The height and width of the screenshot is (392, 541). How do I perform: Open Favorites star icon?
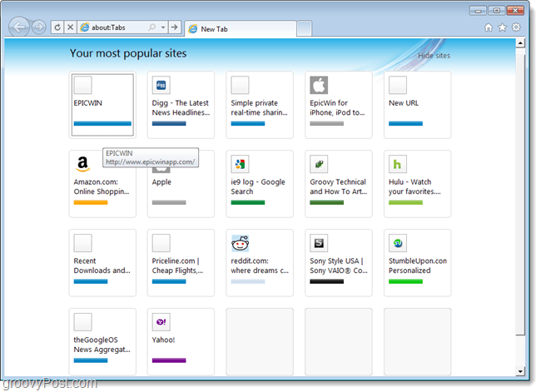[502, 27]
